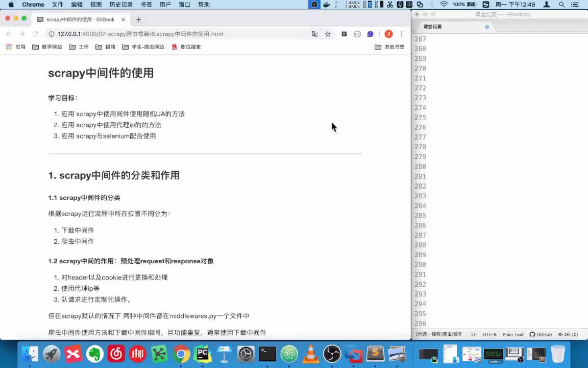Open a new Chrome tab
Image resolution: width=588 pixels, height=368 pixels.
click(139, 19)
